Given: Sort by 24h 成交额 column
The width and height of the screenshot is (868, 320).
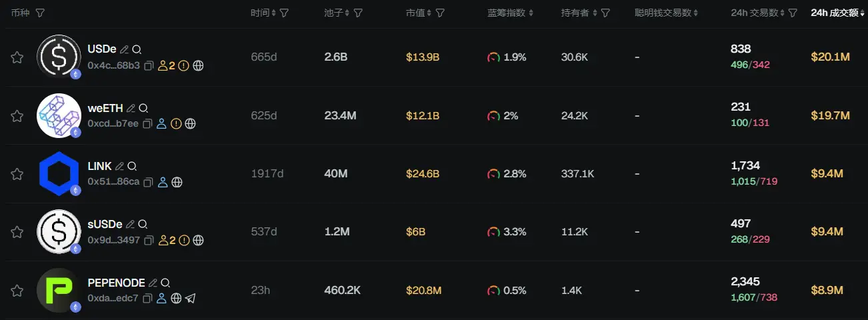Looking at the screenshot, I should click(836, 13).
